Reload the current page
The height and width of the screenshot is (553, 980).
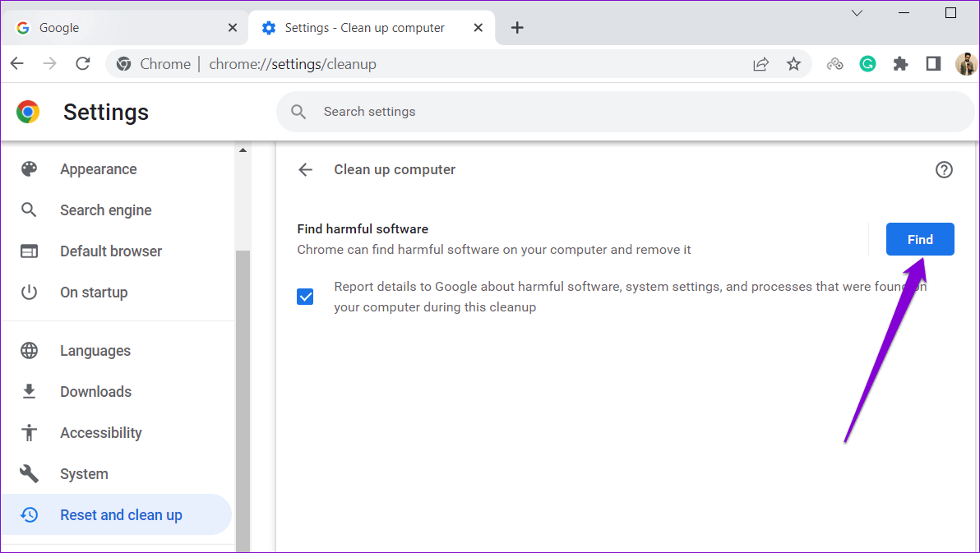pyautogui.click(x=82, y=63)
